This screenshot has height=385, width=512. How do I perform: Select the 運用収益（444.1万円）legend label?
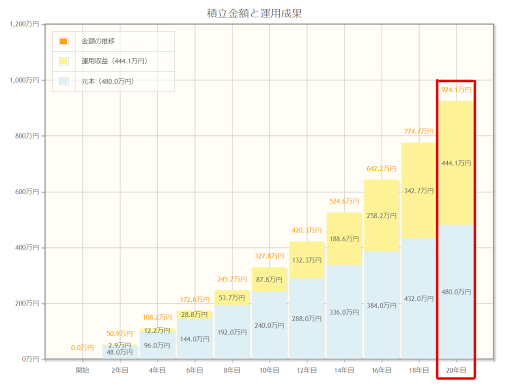[115, 61]
